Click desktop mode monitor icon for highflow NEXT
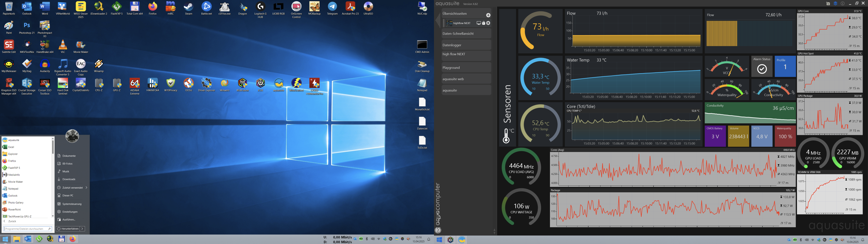Screen dimensions: 868x244 [479, 23]
